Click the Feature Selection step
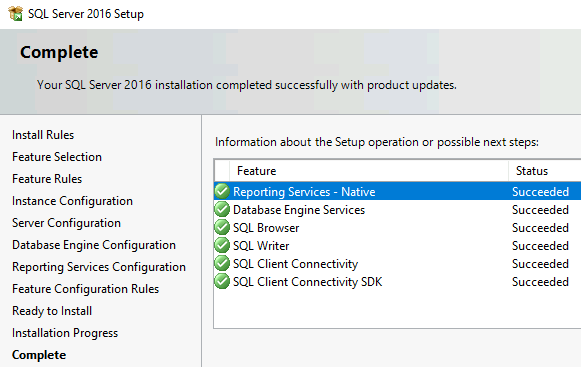 57,157
